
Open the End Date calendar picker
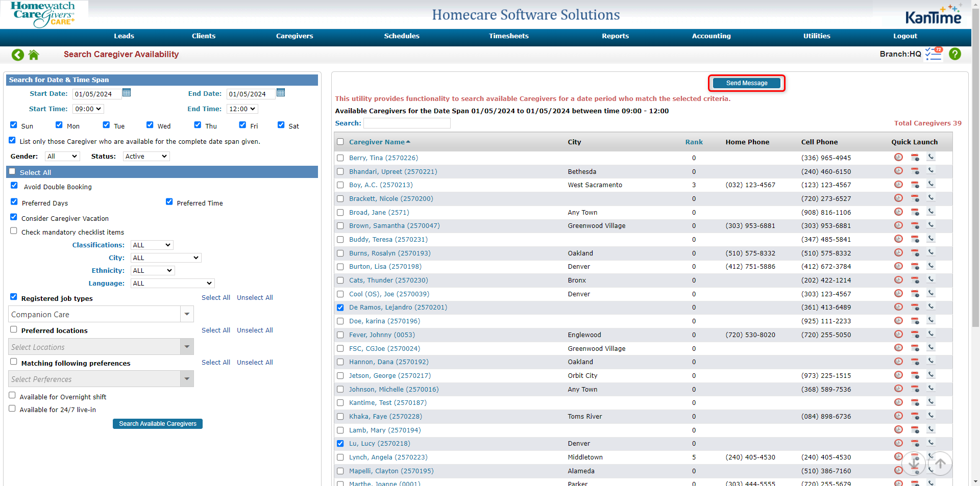(281, 93)
